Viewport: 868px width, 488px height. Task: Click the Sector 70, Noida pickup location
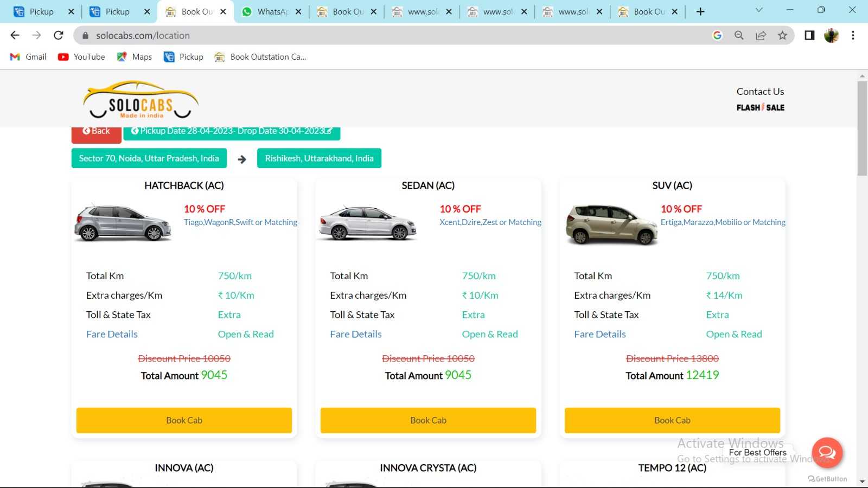click(x=149, y=158)
